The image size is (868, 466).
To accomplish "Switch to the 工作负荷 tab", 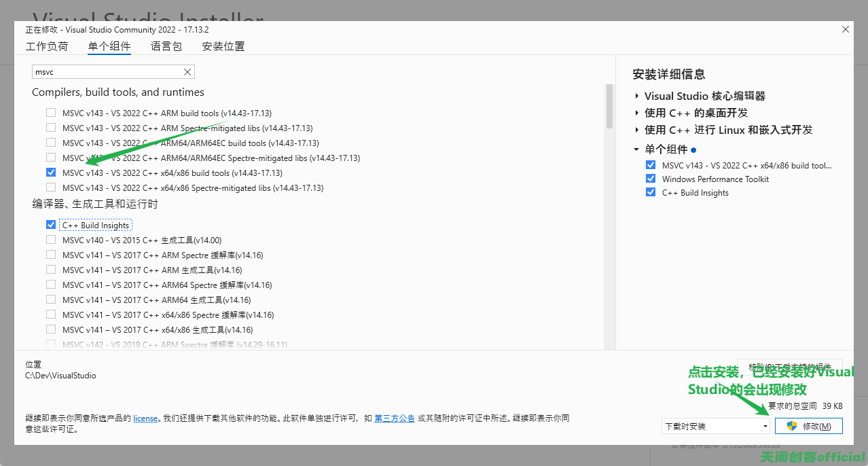I will 47,47.
